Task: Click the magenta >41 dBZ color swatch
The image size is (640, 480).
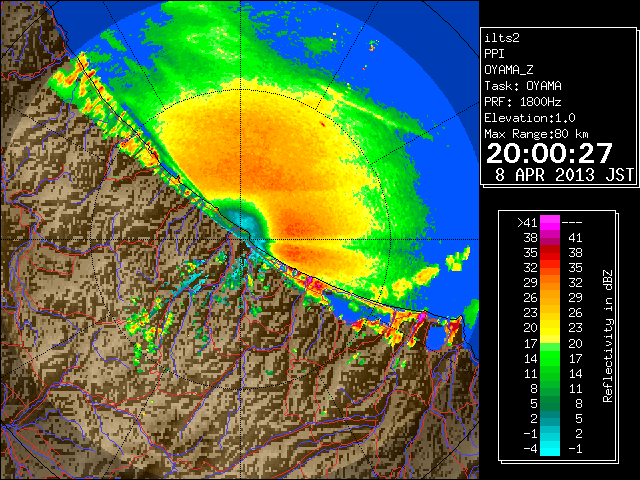Action: pos(550,222)
